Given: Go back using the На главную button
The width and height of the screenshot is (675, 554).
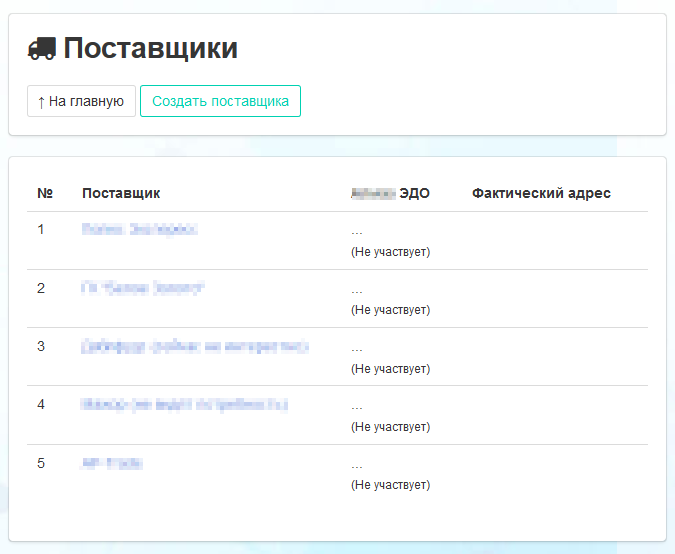Looking at the screenshot, I should (x=81, y=101).
